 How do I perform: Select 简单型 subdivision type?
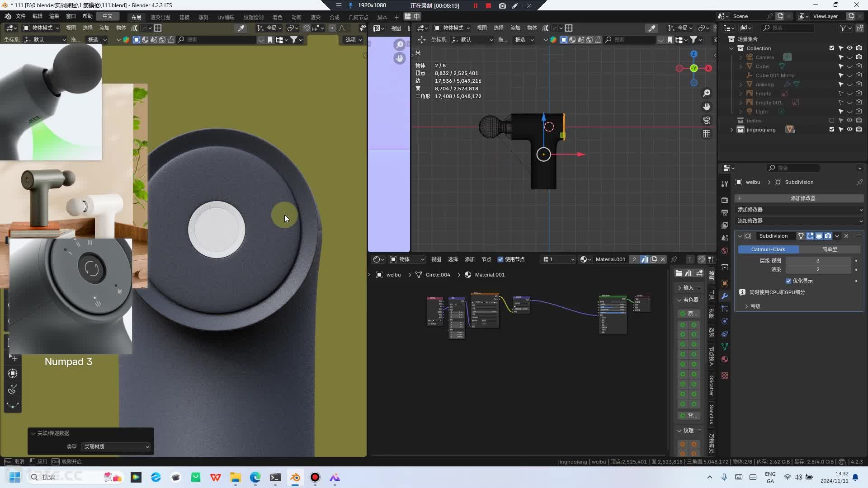pyautogui.click(x=830, y=249)
